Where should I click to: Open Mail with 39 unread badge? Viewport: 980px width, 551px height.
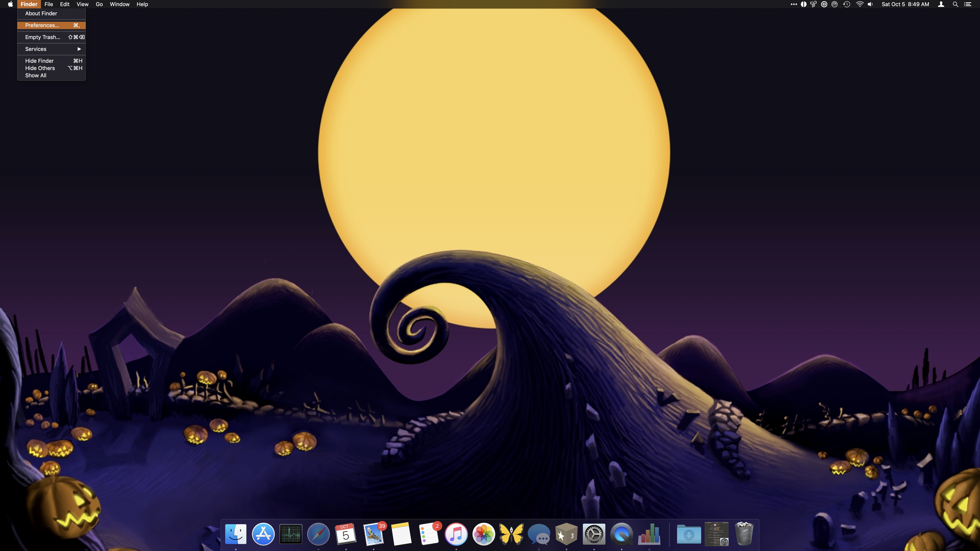click(x=374, y=534)
